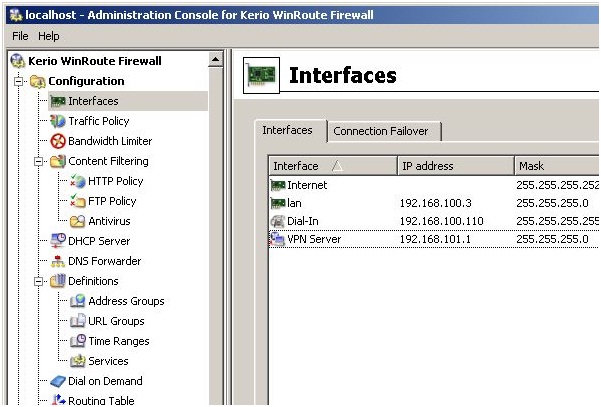Open HTTP Policy tree item
This screenshot has height=407, width=601.
[x=115, y=181]
